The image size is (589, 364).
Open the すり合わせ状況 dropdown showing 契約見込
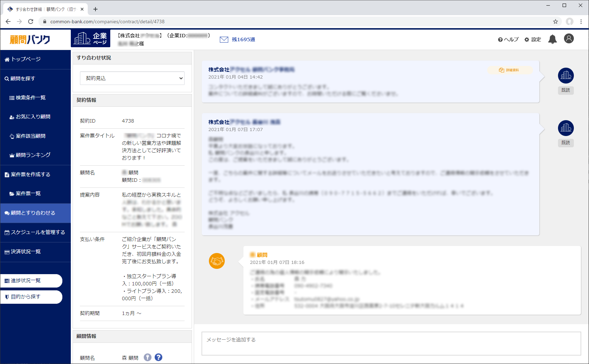click(x=132, y=78)
